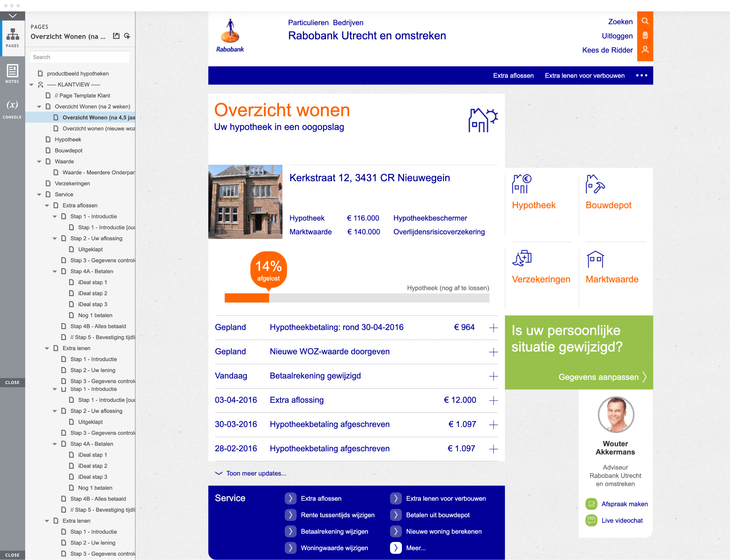The image size is (730, 560).
Task: Select productbeeld hypotheken page
Action: click(x=78, y=73)
